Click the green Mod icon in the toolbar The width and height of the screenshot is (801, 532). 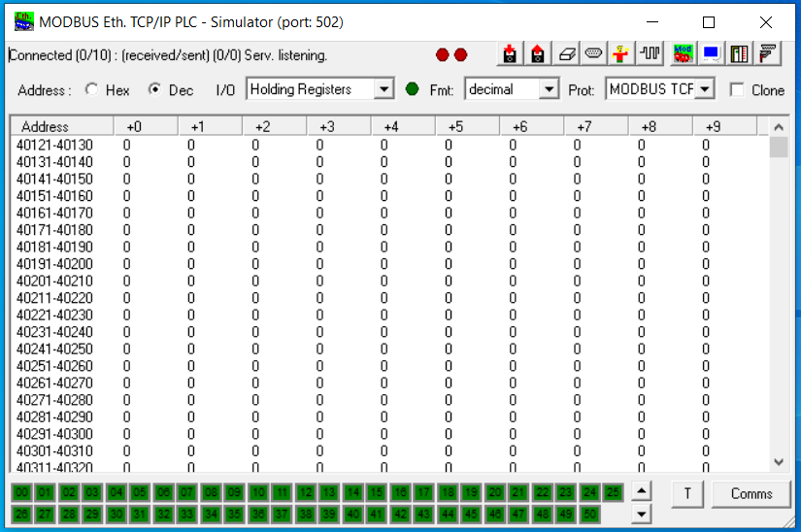coord(683,54)
